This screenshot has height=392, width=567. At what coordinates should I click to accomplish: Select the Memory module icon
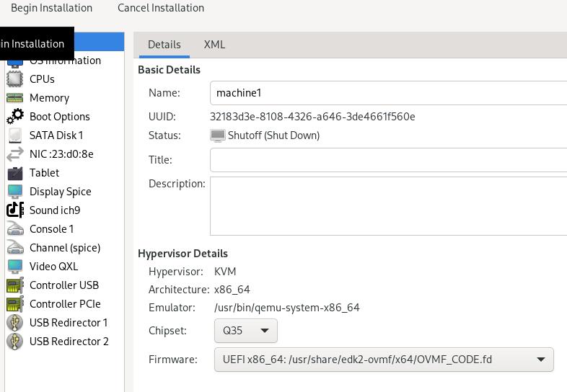(14, 98)
